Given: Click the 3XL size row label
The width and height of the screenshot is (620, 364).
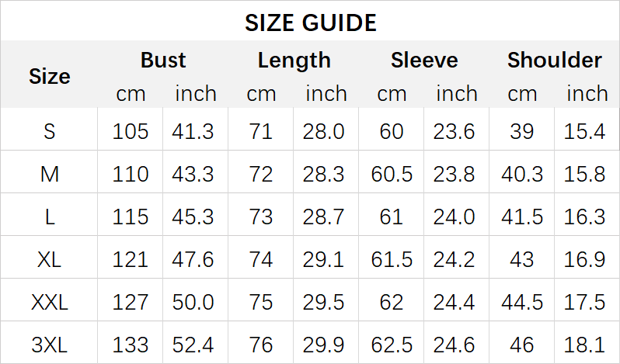Looking at the screenshot, I should pos(50,344).
